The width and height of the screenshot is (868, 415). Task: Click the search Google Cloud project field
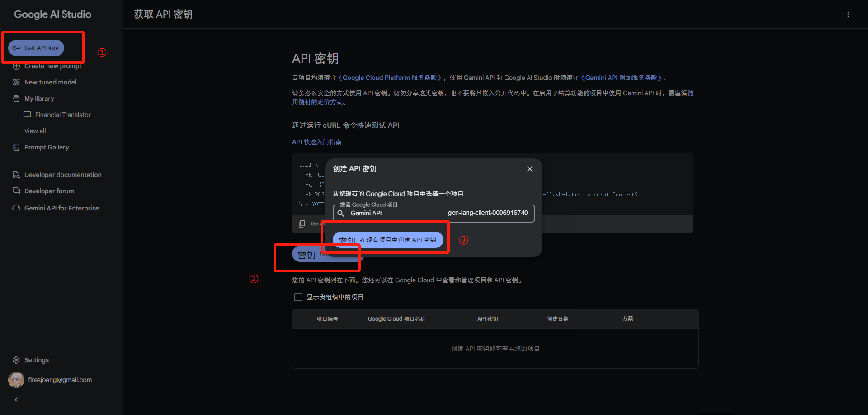click(x=434, y=213)
